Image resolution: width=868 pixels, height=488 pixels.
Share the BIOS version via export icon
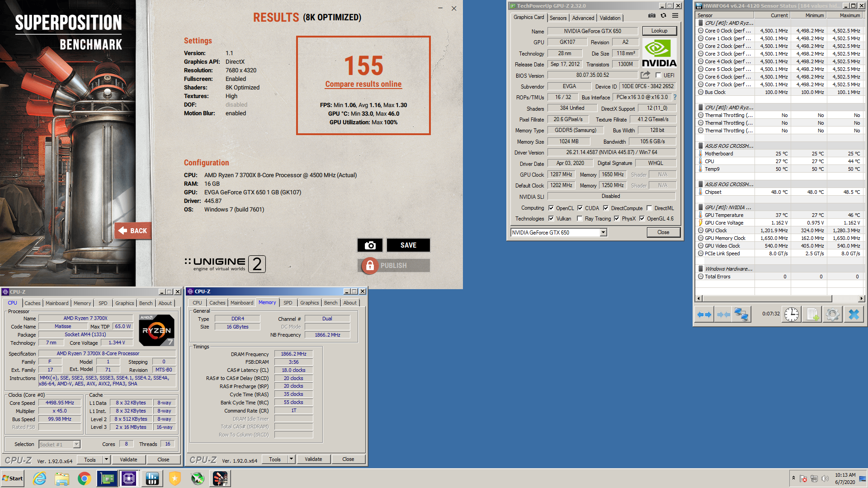point(645,75)
